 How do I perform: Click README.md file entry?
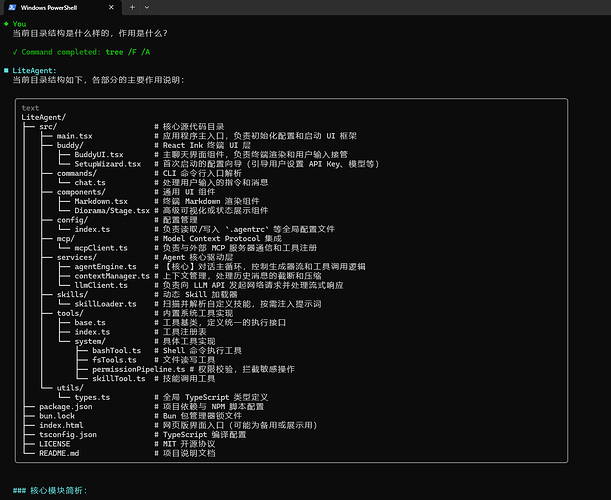[x=58, y=453]
